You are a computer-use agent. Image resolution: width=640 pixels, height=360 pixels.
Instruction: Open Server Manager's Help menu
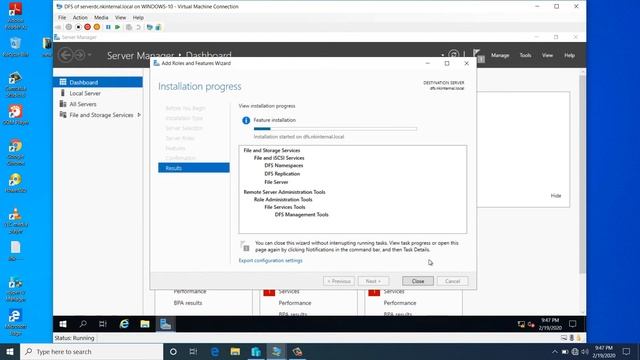(569, 55)
